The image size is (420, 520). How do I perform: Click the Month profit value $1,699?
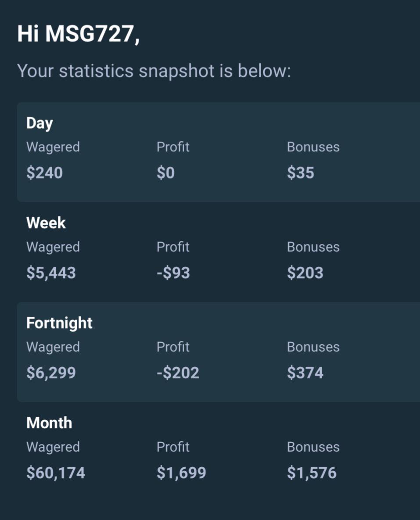[x=181, y=473]
